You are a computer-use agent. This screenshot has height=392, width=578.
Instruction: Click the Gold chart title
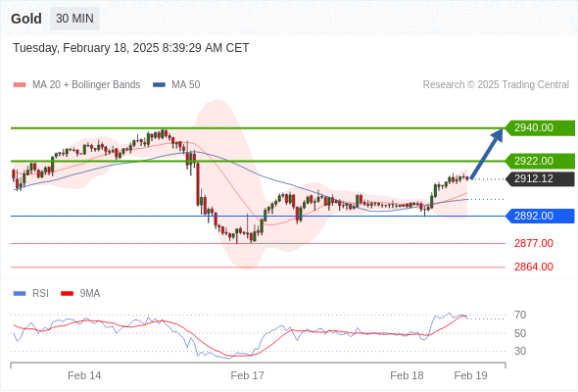coord(26,19)
